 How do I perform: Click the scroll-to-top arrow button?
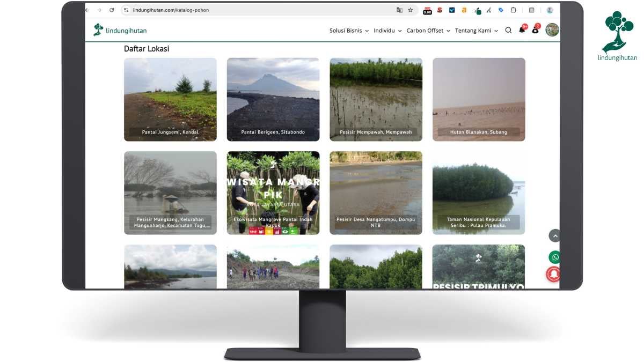tap(555, 235)
